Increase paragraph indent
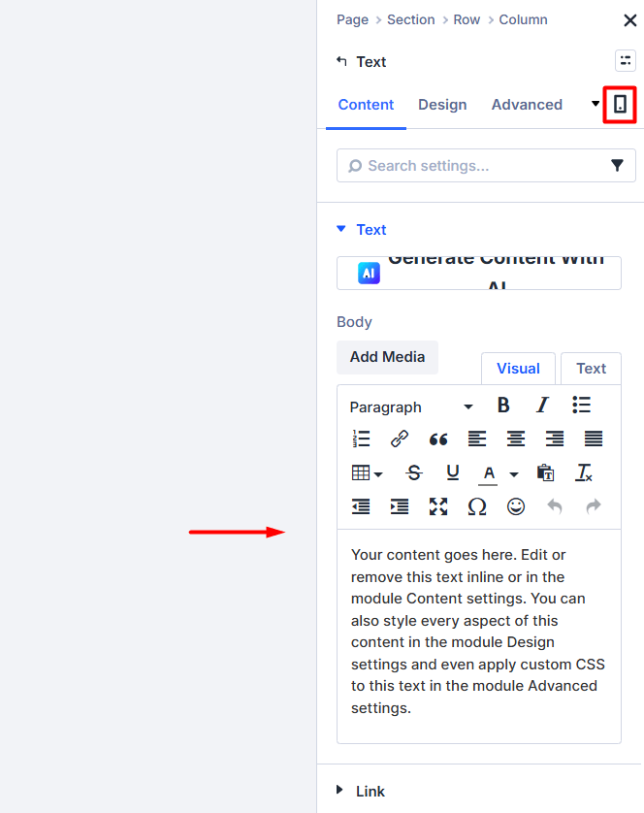644x813 pixels. coord(400,506)
